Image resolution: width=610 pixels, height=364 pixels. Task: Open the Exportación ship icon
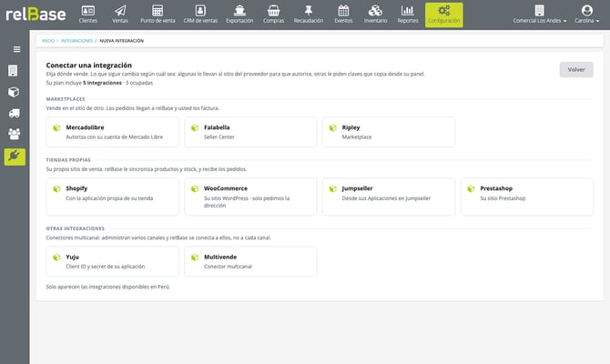(x=239, y=11)
